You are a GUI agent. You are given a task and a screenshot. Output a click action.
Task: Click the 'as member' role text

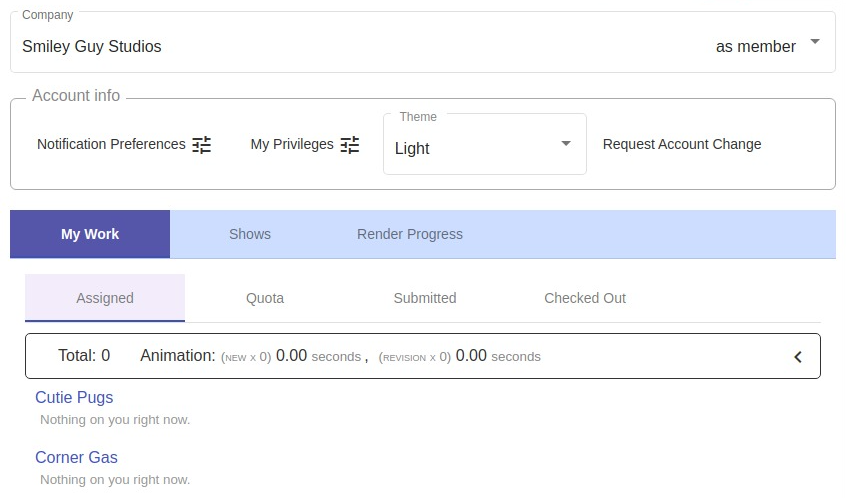click(756, 46)
